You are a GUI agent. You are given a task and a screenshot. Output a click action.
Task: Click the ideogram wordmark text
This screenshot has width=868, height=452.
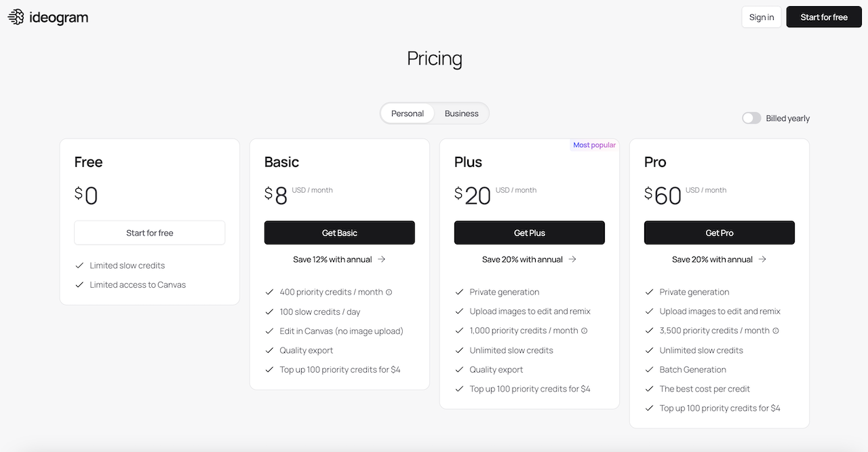pos(59,18)
